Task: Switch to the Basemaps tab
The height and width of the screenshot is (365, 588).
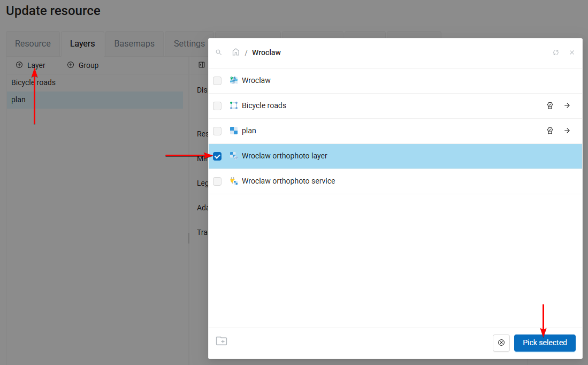Action: 134,44
